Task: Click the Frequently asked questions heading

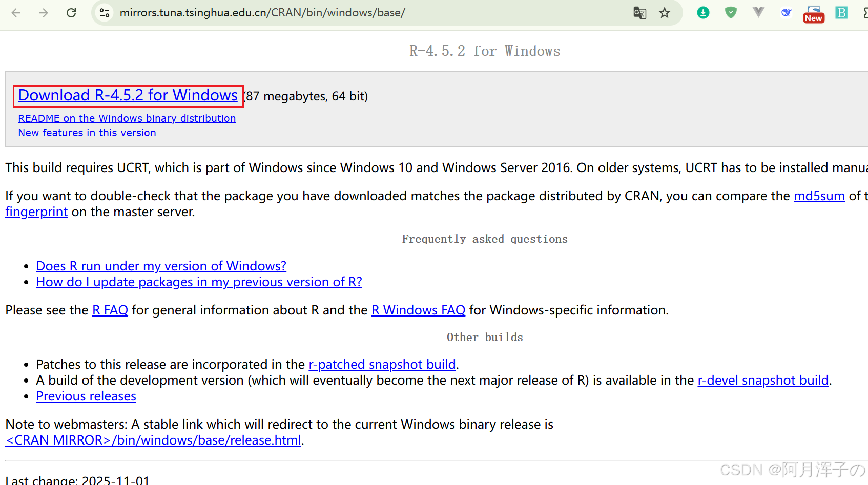Action: point(485,239)
